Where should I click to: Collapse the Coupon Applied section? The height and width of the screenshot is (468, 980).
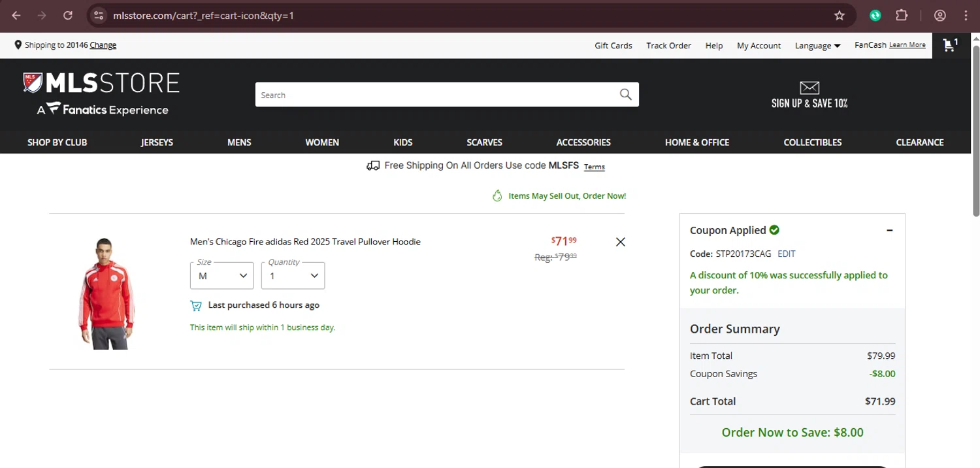[x=890, y=230]
